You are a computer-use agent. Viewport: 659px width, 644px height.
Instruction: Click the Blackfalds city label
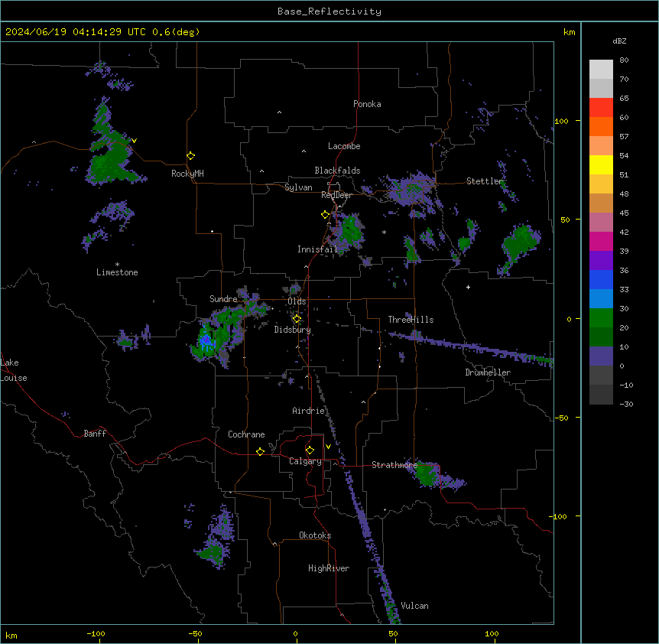pyautogui.click(x=337, y=171)
